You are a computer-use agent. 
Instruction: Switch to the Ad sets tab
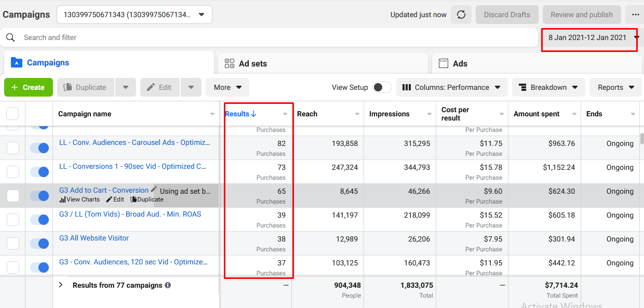(x=252, y=63)
